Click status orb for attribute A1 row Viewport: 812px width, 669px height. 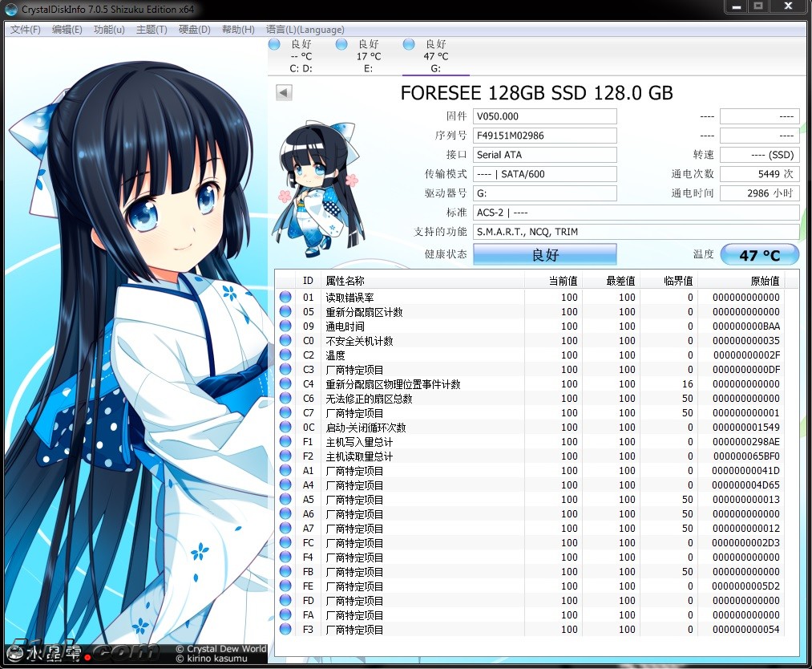(285, 471)
